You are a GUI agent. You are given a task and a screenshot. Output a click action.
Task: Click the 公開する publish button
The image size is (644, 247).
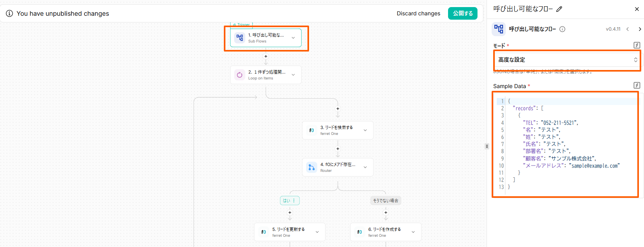(463, 13)
